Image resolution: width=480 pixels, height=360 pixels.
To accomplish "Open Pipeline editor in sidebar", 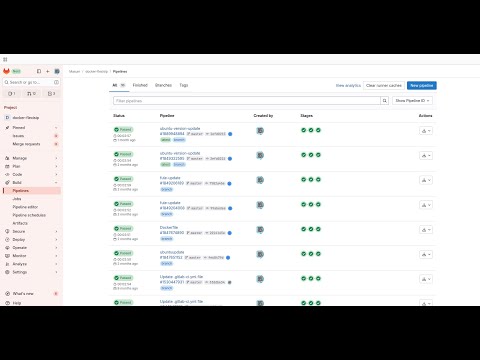I will point(31,207).
